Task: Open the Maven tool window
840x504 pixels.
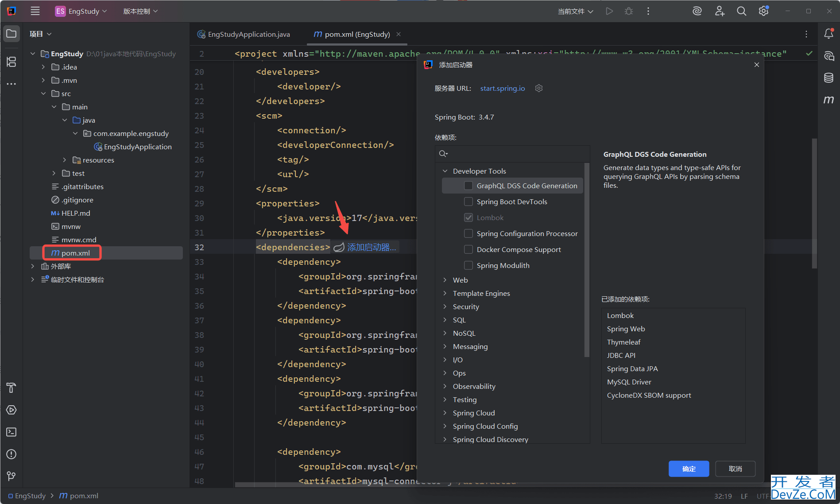Action: [828, 100]
